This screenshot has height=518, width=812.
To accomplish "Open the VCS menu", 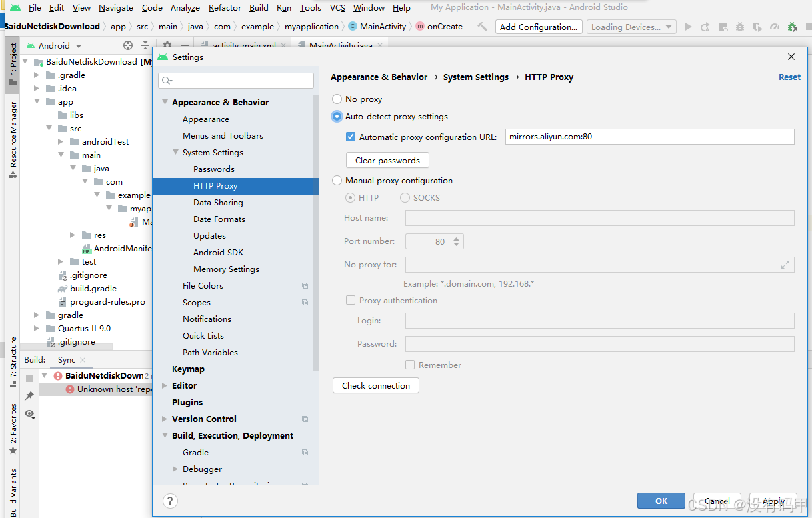I will tap(337, 8).
